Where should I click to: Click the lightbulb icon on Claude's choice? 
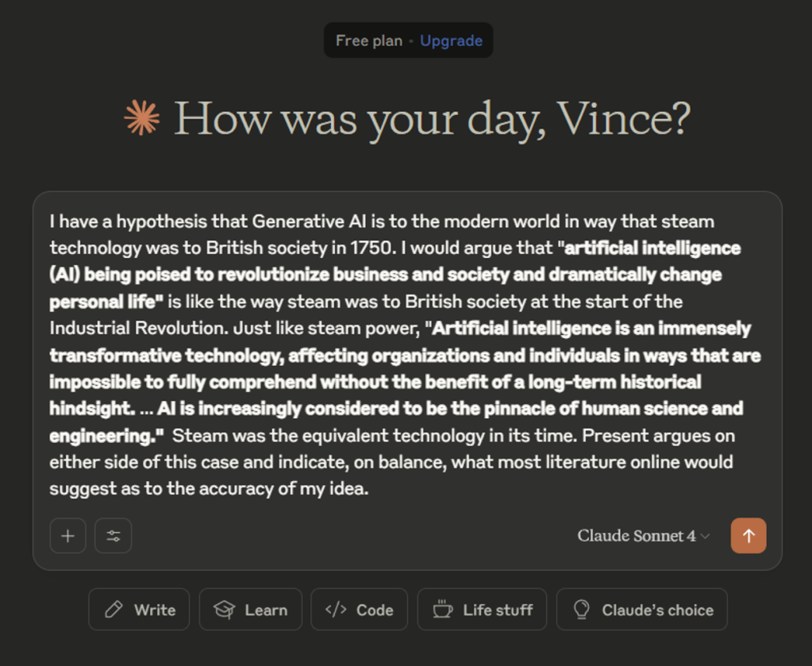pos(582,610)
